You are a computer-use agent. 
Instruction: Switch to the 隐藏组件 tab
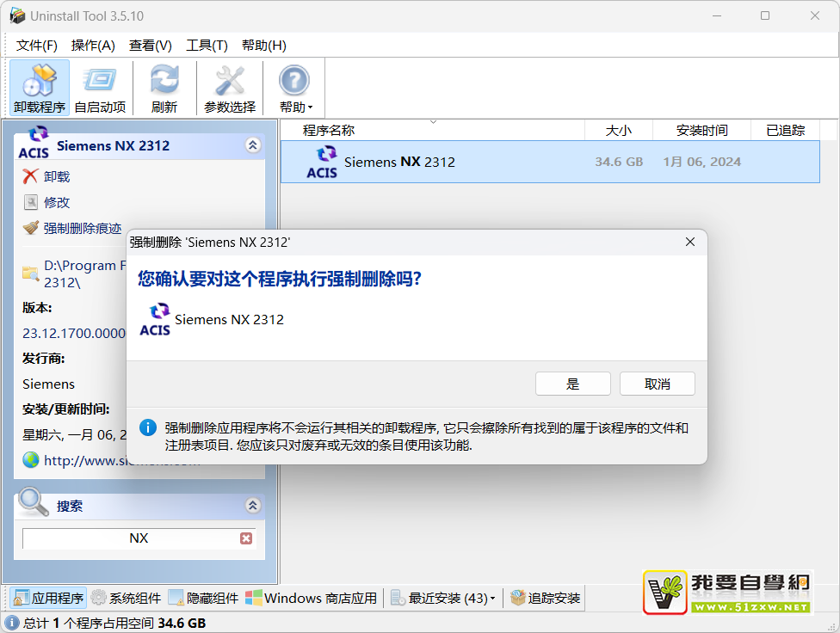204,598
